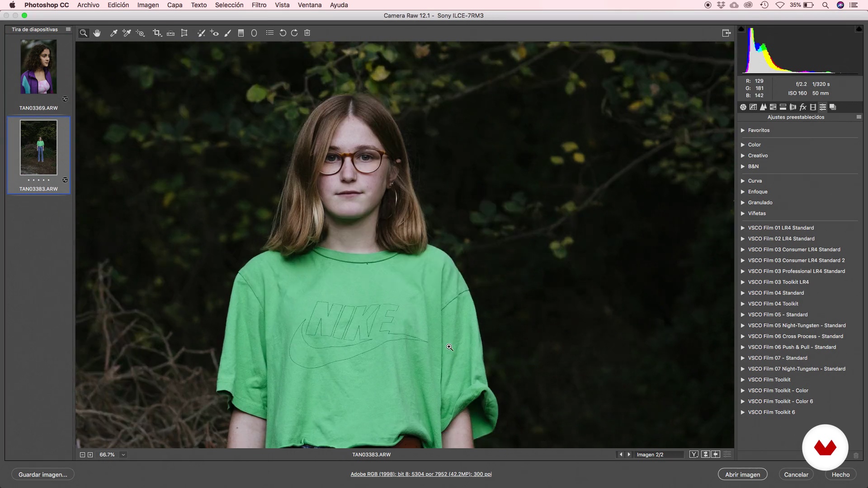Select the Spot Removal tool

coord(201,33)
